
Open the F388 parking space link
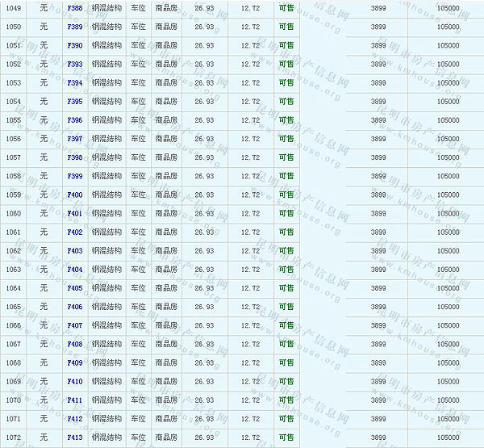75,8
